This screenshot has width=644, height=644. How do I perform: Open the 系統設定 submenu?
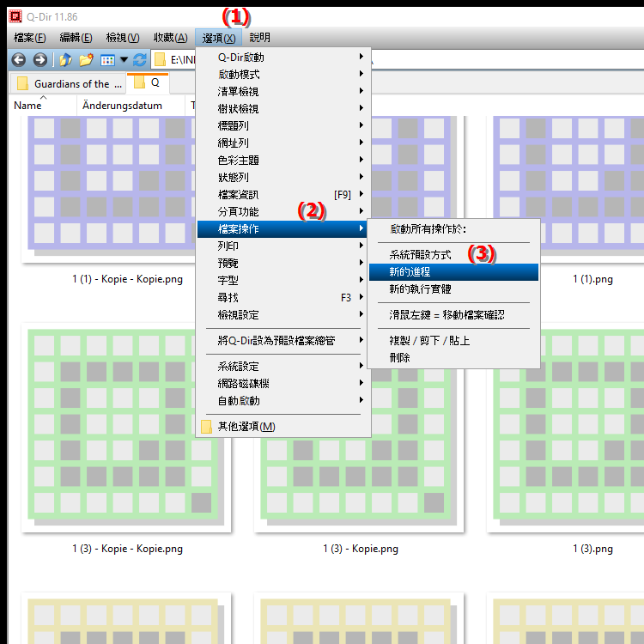click(283, 366)
